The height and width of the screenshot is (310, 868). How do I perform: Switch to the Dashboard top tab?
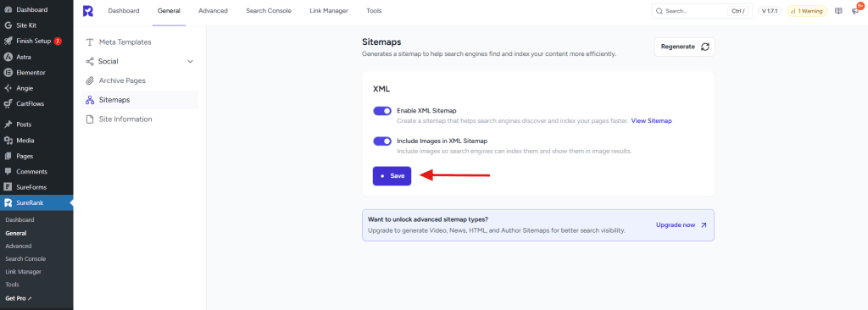click(x=124, y=11)
